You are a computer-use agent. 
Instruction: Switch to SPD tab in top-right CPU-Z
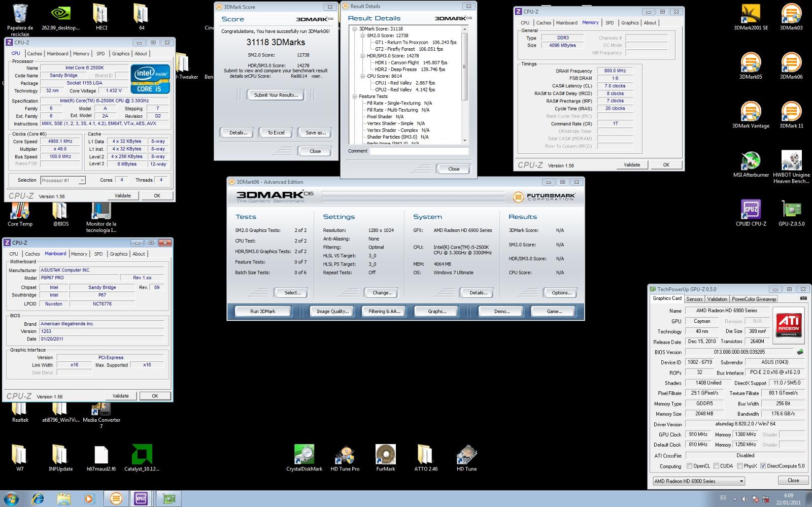click(x=610, y=23)
